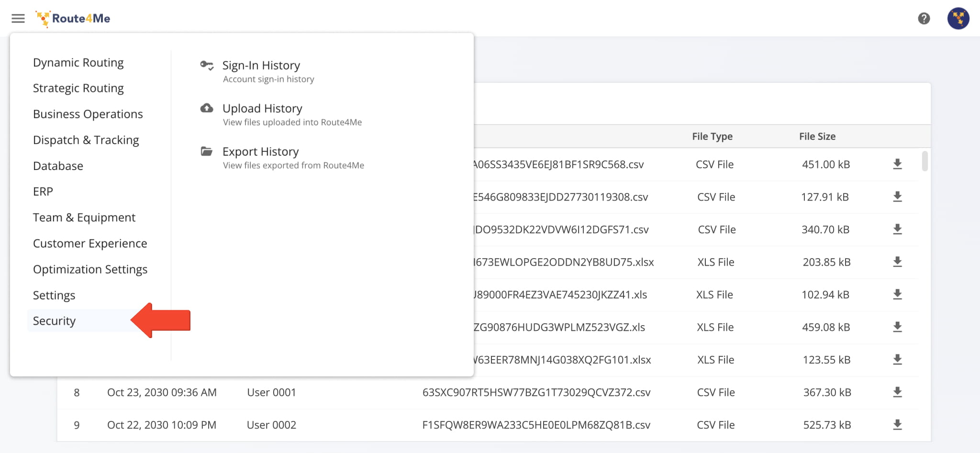
Task: Click the File Size column header
Action: click(817, 136)
